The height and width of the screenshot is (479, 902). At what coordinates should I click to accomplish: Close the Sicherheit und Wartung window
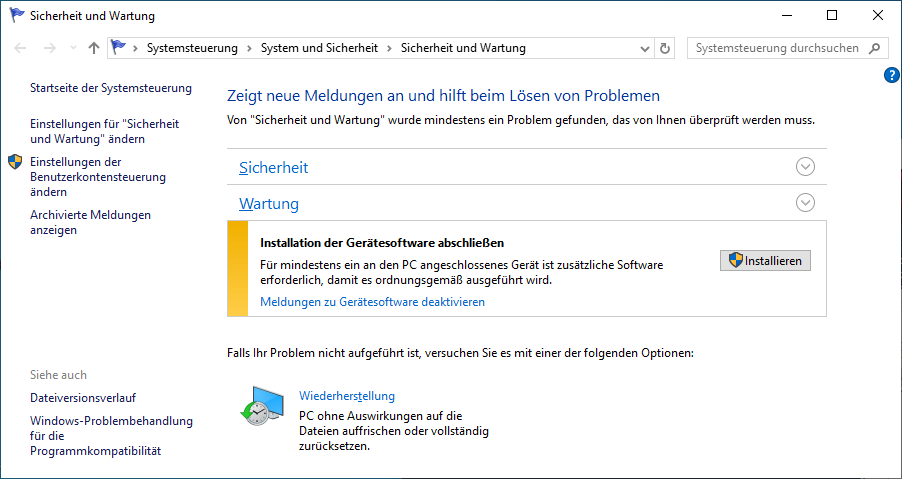pyautogui.click(x=878, y=16)
